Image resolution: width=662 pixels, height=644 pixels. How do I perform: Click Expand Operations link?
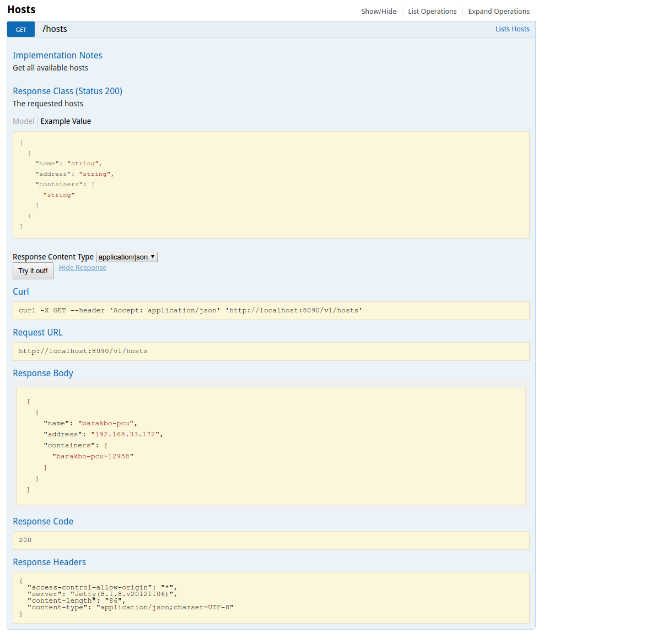(x=499, y=12)
